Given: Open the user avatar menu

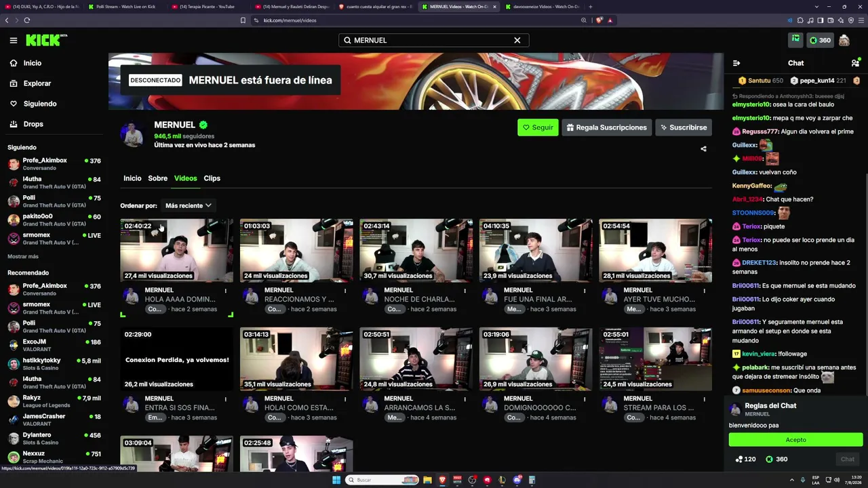Looking at the screenshot, I should click(x=844, y=40).
